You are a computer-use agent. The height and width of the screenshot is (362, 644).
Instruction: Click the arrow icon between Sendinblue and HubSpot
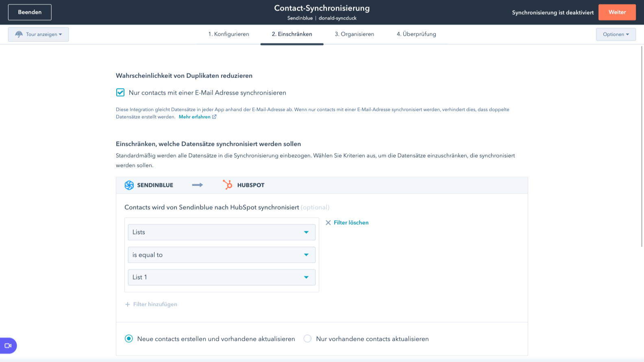[x=197, y=185]
